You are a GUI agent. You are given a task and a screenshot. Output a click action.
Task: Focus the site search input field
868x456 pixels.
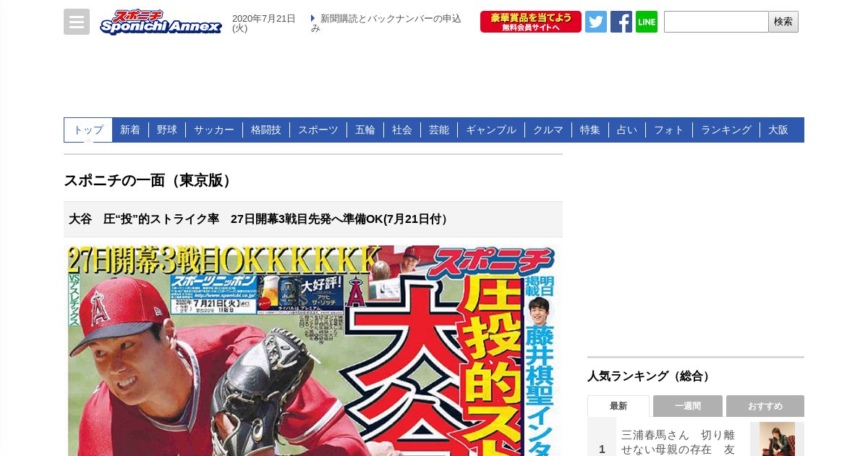coord(716,22)
